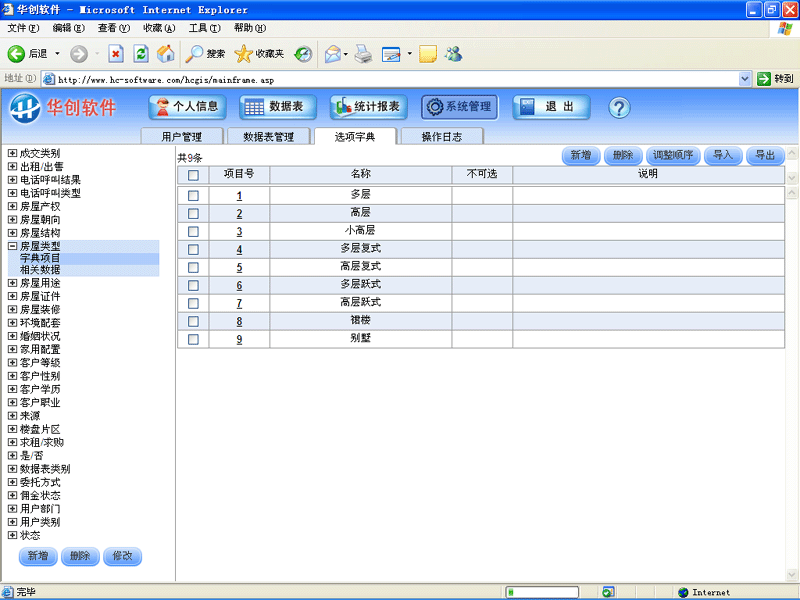Open the 统计报表 chart button
Viewport: 800px width, 600px height.
tap(368, 107)
